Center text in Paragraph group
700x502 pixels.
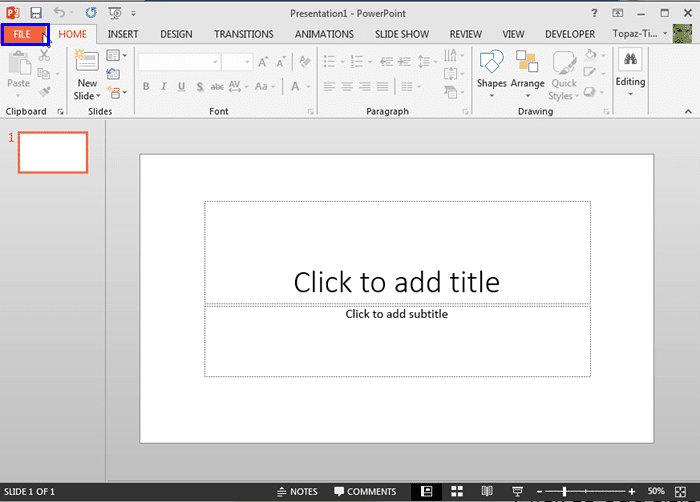(347, 86)
